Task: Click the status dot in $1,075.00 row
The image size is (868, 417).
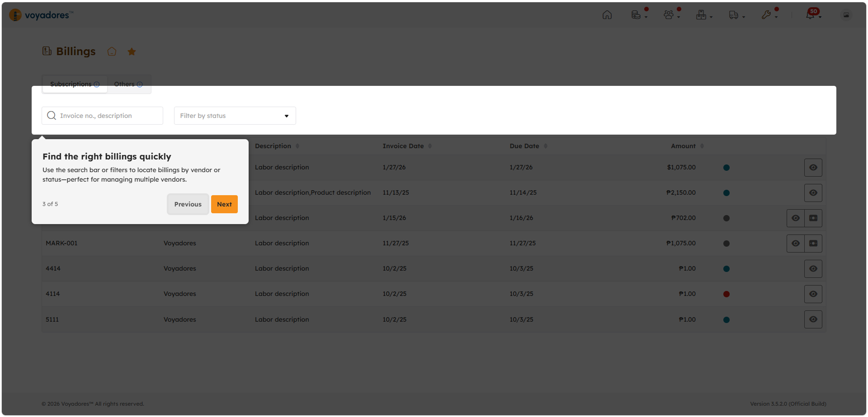Action: 726,168
